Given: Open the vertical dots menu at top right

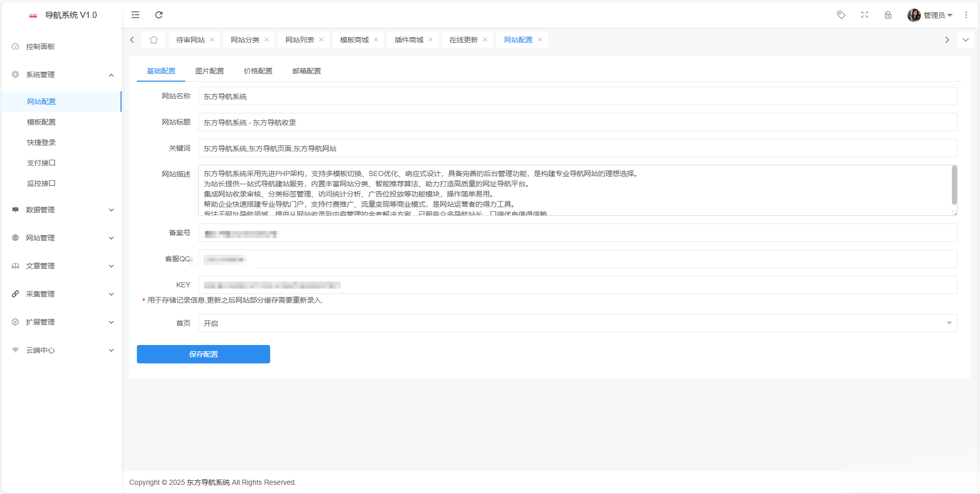Looking at the screenshot, I should (966, 15).
